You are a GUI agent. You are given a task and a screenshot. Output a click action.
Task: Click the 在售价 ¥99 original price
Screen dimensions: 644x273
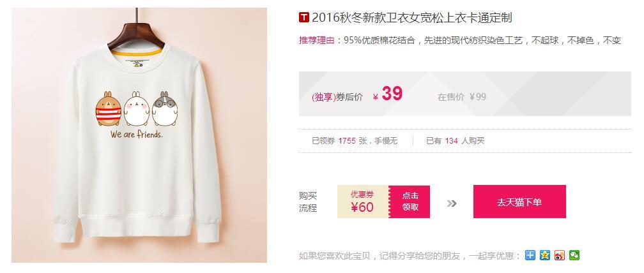click(462, 97)
